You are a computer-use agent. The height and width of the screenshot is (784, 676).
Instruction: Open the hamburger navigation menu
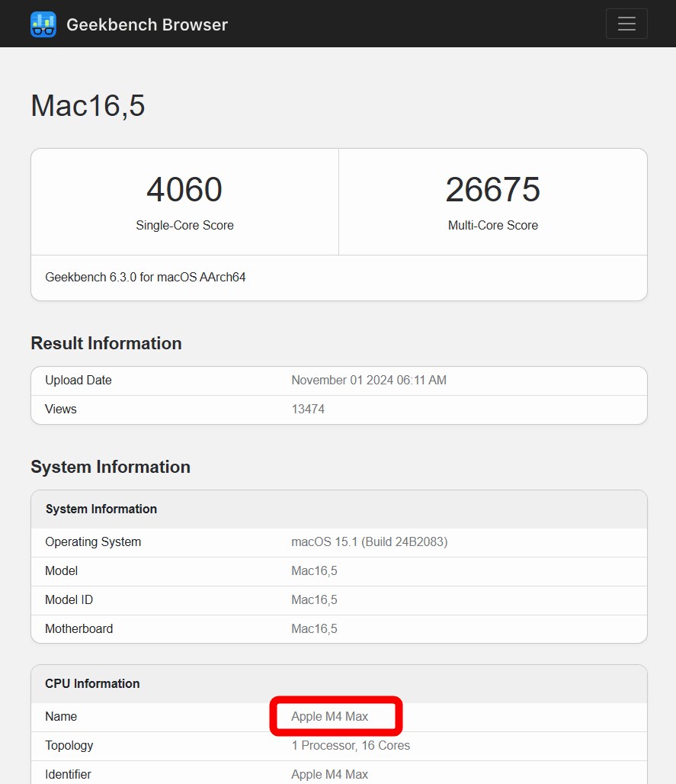[626, 24]
